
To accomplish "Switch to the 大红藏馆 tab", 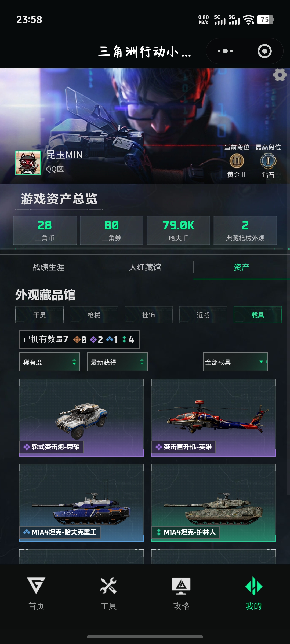I will coord(145,267).
